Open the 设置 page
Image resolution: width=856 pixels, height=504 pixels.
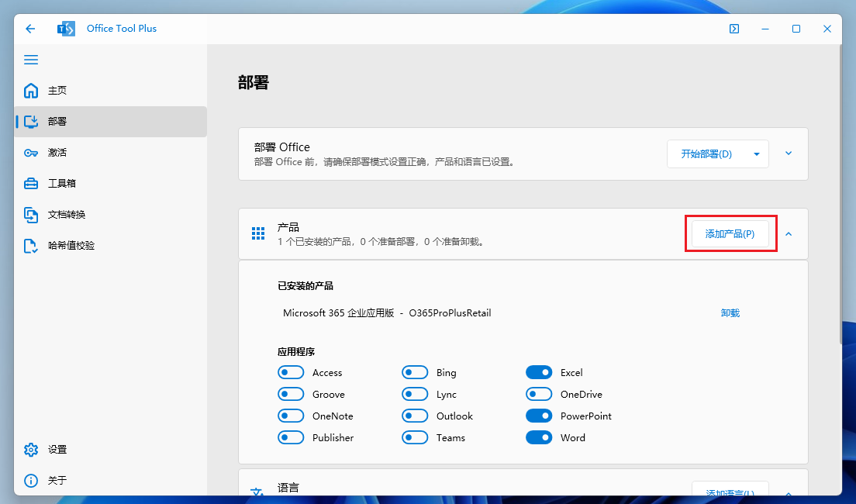111,450
